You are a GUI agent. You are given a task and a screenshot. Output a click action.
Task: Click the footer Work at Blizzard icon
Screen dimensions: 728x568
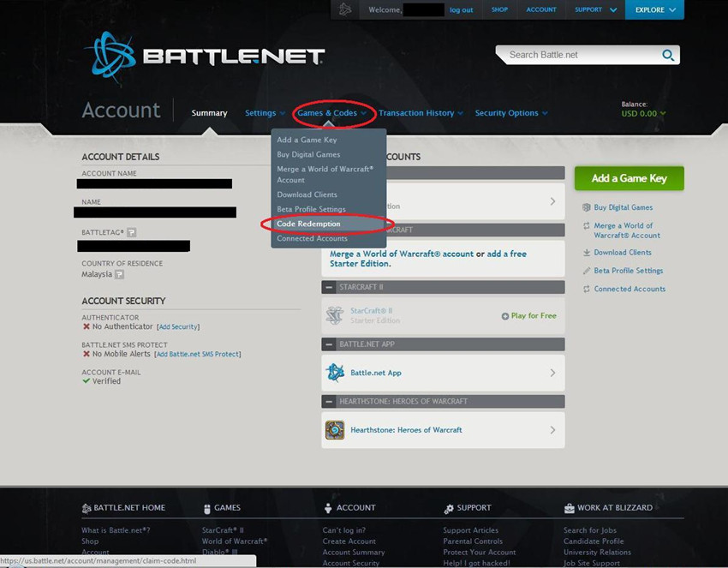point(570,509)
